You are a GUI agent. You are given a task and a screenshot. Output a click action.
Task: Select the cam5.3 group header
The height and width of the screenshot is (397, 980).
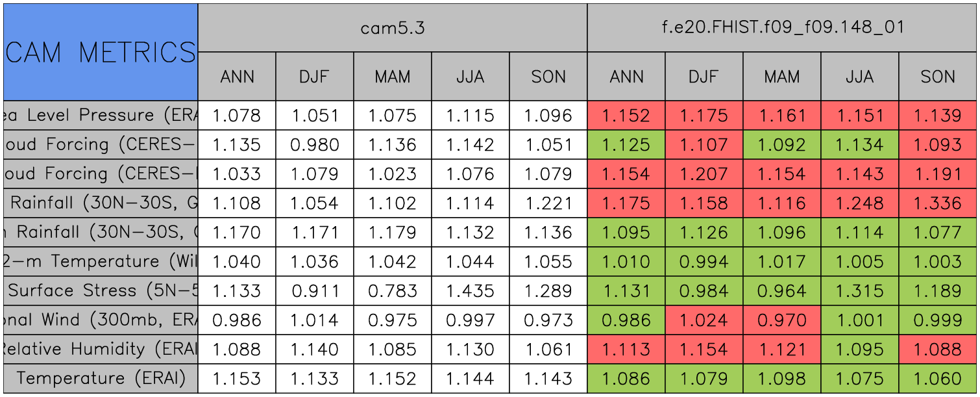(392, 27)
